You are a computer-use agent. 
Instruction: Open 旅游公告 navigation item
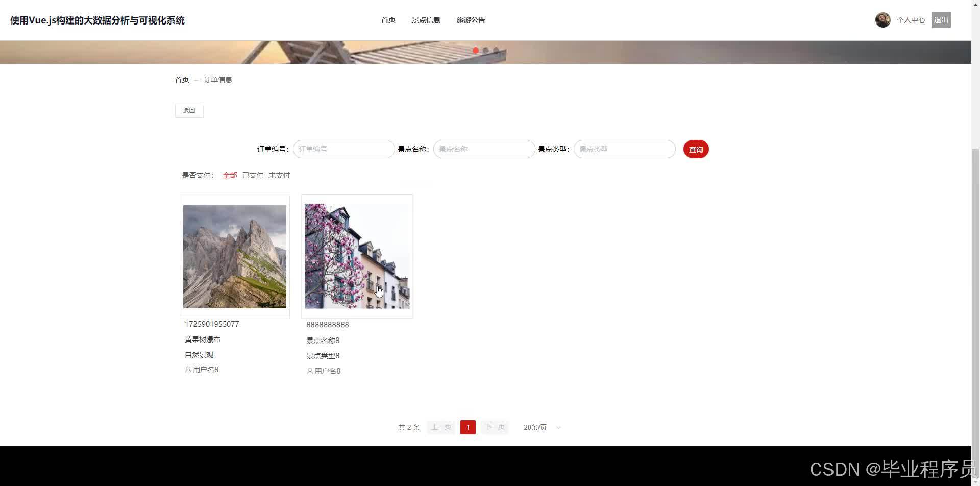pos(471,20)
